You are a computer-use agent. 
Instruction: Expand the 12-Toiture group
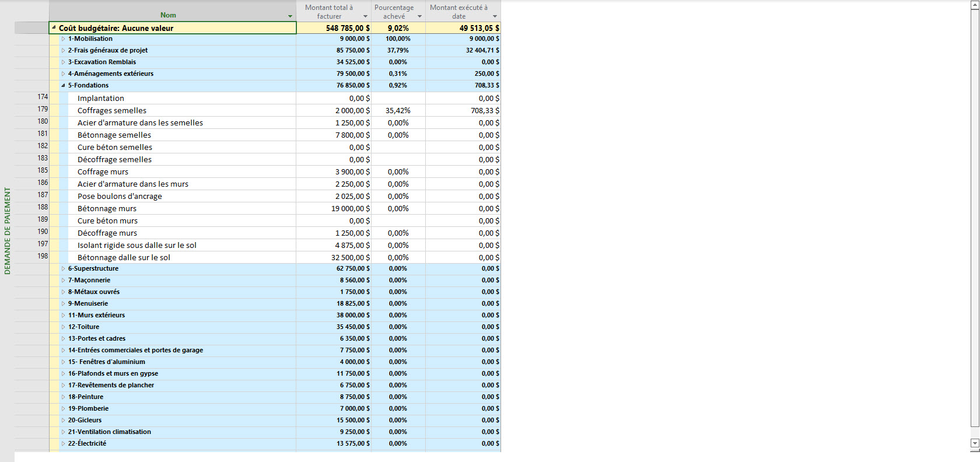pos(63,327)
